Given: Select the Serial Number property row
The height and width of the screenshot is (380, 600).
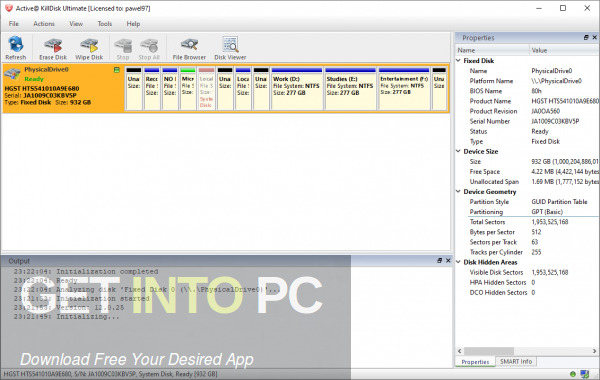Looking at the screenshot, I should tap(527, 121).
